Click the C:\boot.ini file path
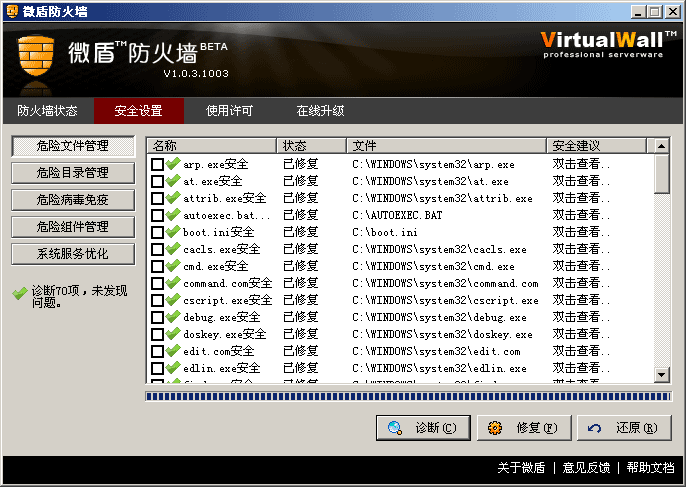The image size is (686, 487). (385, 232)
